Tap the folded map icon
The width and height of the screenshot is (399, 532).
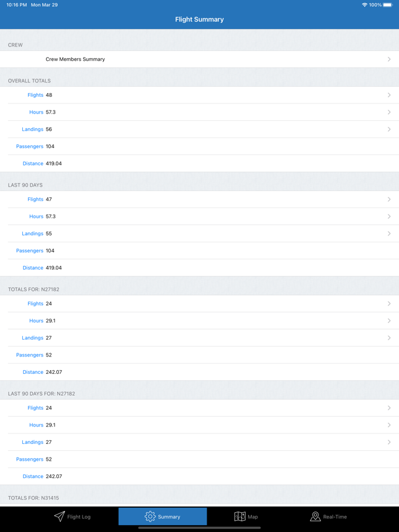click(x=240, y=516)
